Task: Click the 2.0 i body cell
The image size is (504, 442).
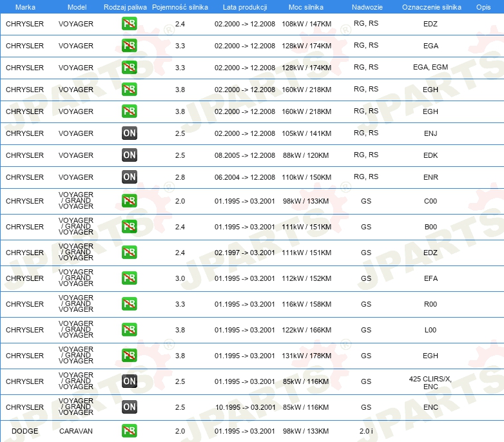Action: point(366,431)
